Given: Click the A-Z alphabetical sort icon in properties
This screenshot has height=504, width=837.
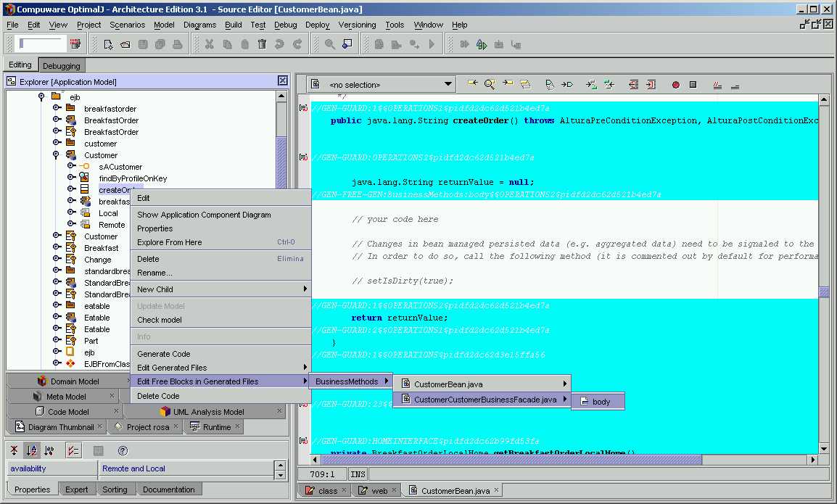Looking at the screenshot, I should click(x=32, y=450).
